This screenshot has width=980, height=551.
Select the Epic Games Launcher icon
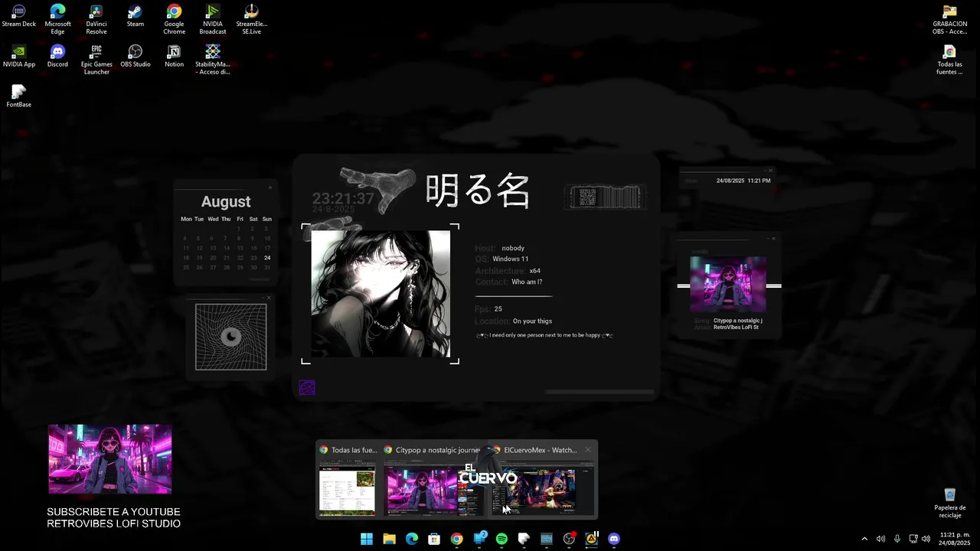pos(96,60)
